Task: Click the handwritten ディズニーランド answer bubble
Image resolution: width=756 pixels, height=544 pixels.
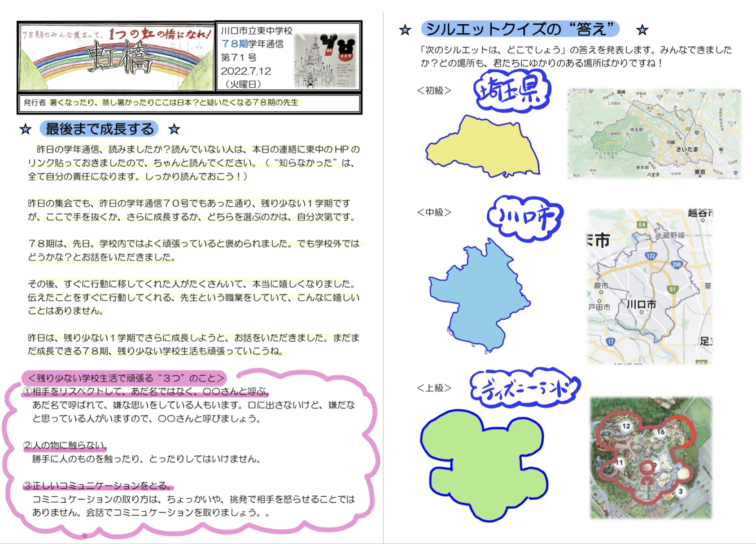Action: [525, 388]
